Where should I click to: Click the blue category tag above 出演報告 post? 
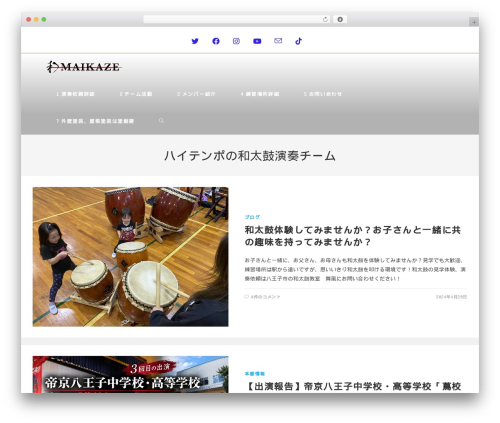pos(255,374)
